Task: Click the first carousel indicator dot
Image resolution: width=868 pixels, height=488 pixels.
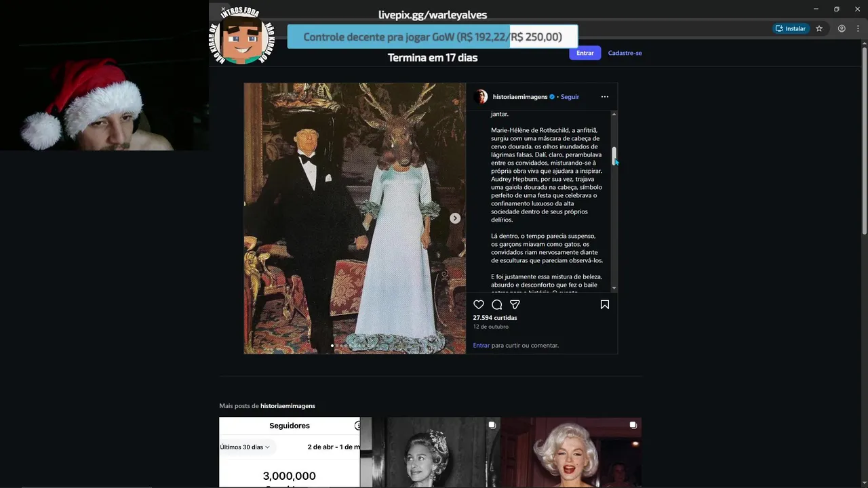Action: (x=332, y=346)
